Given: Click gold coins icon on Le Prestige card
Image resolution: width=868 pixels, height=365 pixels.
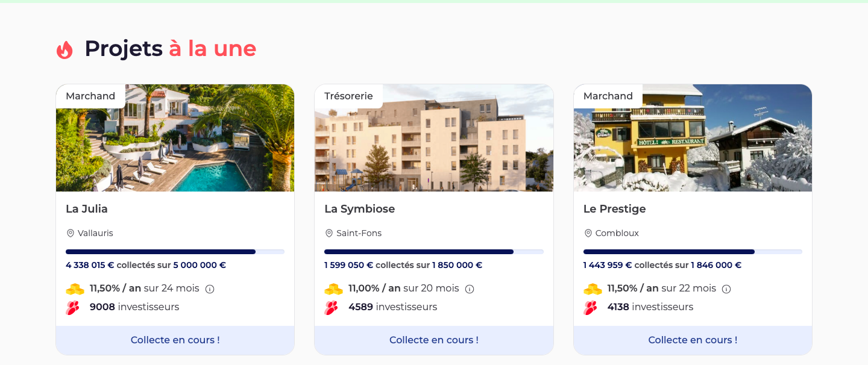Looking at the screenshot, I should click(593, 289).
